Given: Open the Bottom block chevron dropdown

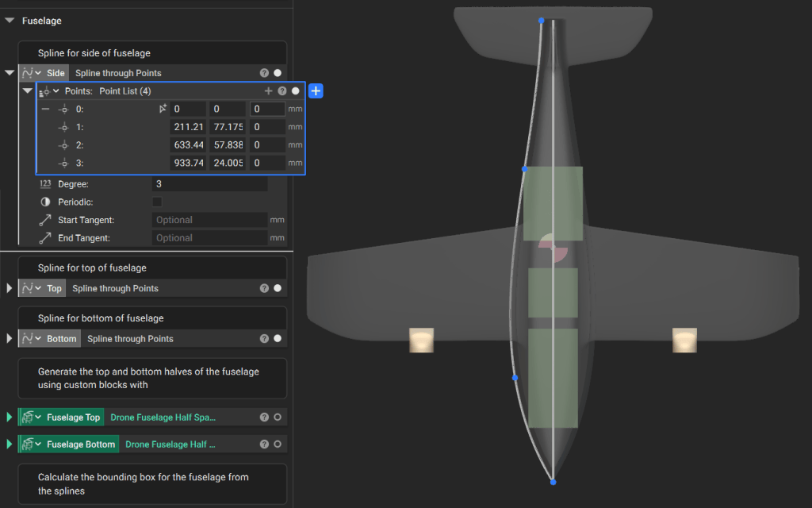Looking at the screenshot, I should pyautogui.click(x=38, y=338).
